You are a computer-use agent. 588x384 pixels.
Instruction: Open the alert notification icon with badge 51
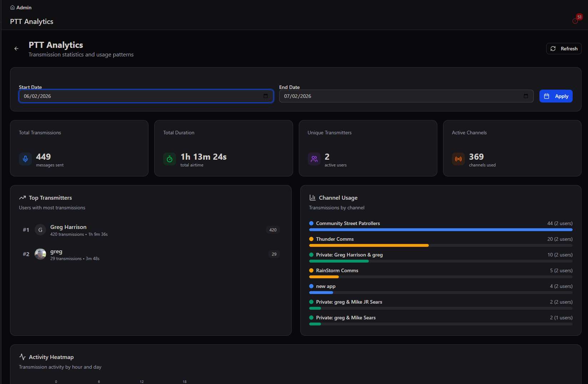575,21
